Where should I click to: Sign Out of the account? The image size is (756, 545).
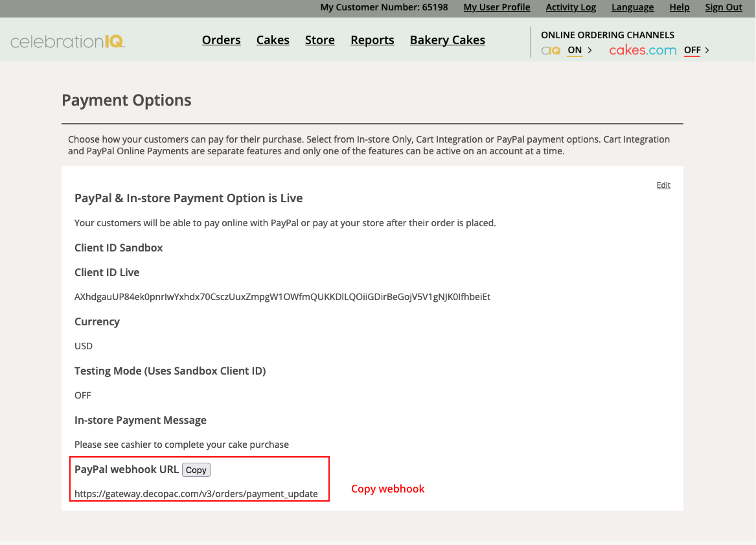[x=724, y=8]
